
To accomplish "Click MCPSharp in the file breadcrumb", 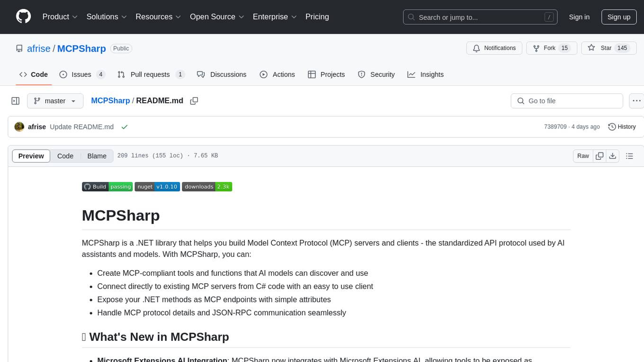I will [110, 101].
